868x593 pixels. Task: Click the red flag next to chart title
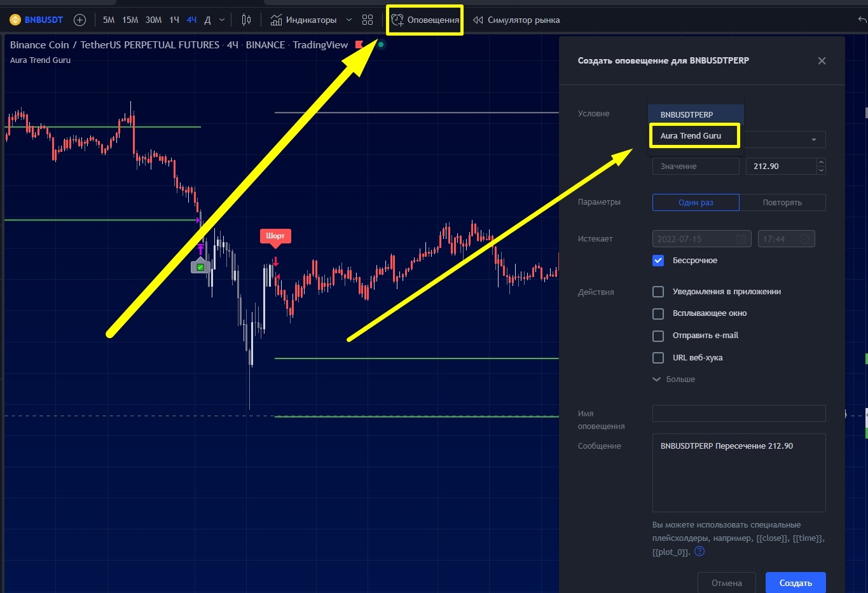tap(359, 44)
